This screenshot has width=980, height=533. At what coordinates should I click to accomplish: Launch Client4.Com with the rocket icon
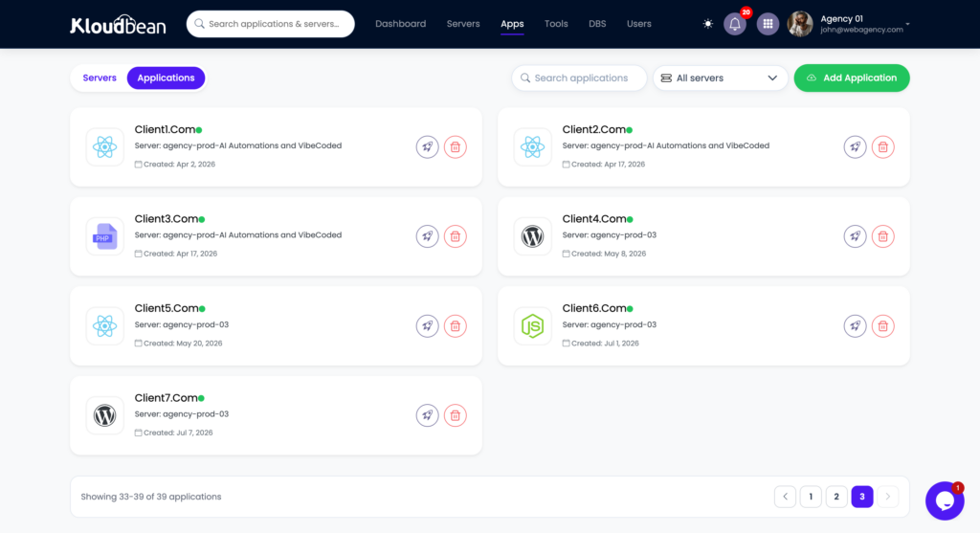click(855, 236)
